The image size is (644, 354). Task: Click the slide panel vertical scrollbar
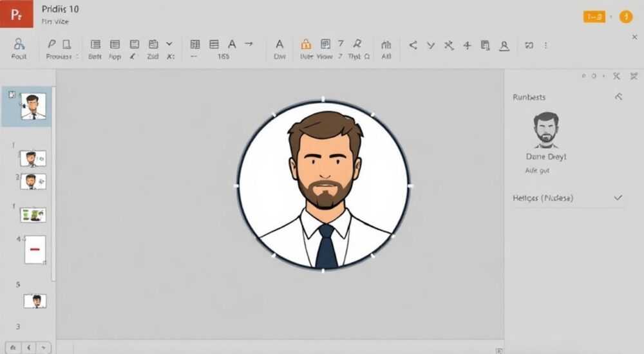pos(54,185)
